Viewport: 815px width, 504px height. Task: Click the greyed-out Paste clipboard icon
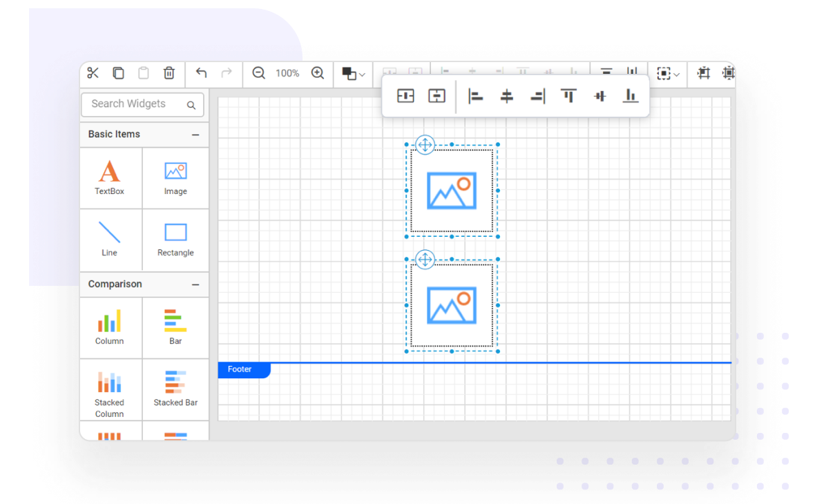click(144, 73)
